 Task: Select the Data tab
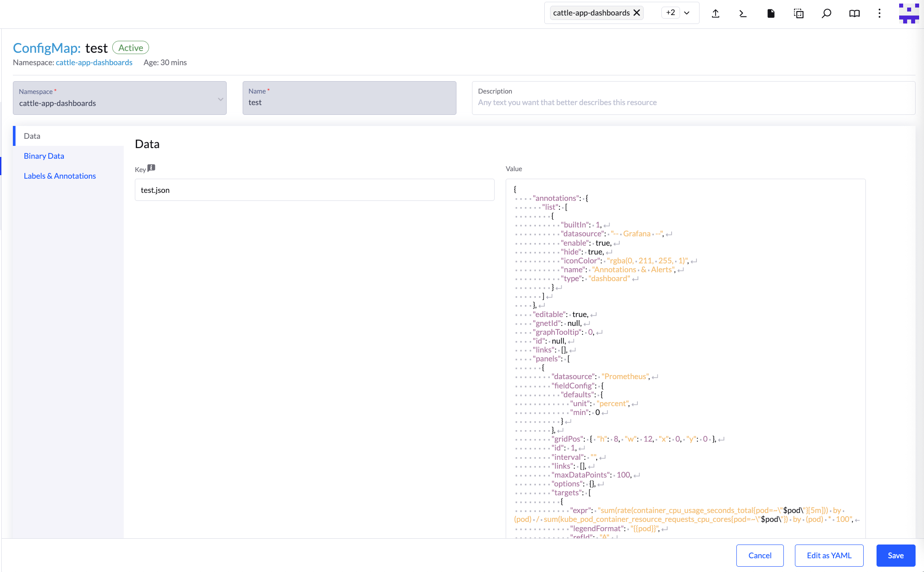(32, 136)
